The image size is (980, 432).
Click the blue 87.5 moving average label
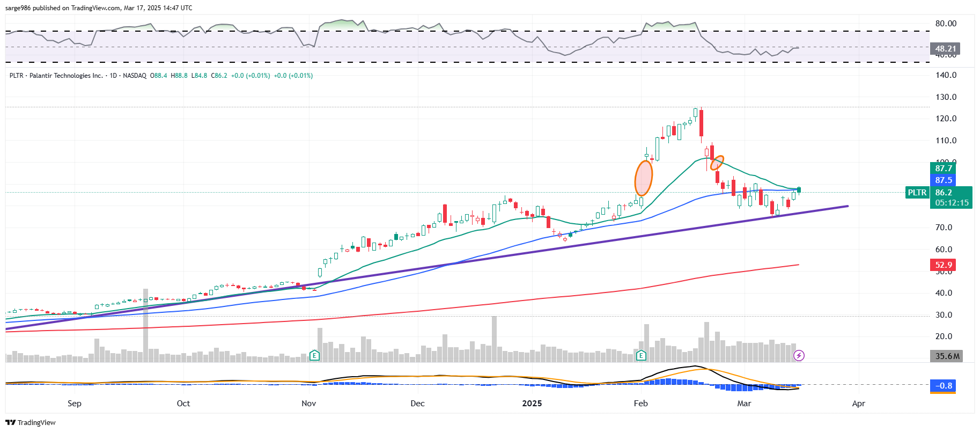click(944, 180)
